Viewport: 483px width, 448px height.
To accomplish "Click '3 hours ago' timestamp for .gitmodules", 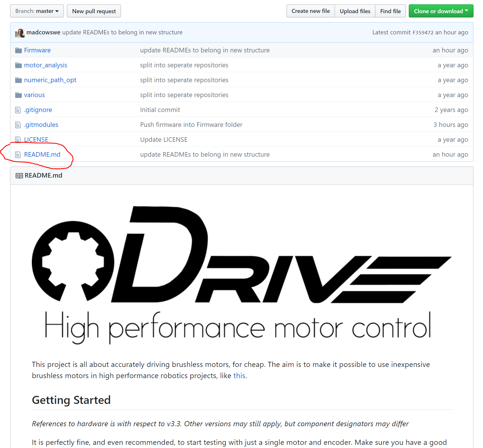I will pos(451,125).
